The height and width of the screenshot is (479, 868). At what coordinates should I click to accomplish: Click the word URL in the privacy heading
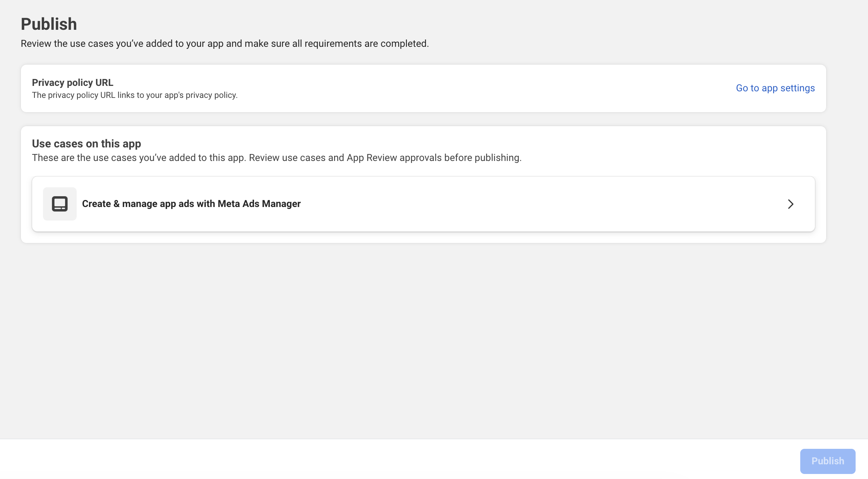pos(104,82)
